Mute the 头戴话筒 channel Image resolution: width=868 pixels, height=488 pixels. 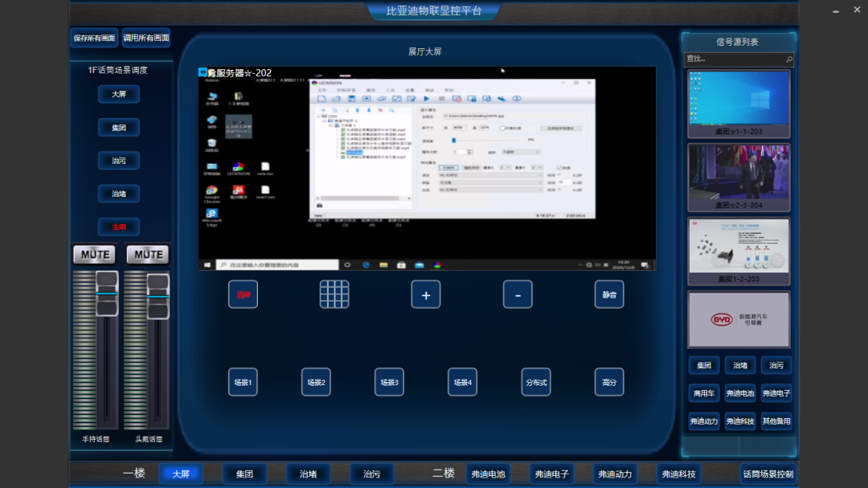coord(148,254)
